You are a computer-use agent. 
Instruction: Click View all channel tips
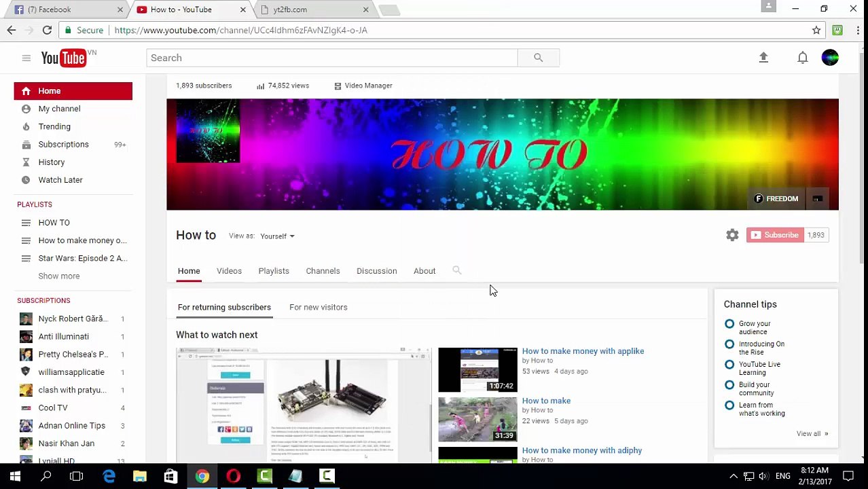click(x=812, y=433)
